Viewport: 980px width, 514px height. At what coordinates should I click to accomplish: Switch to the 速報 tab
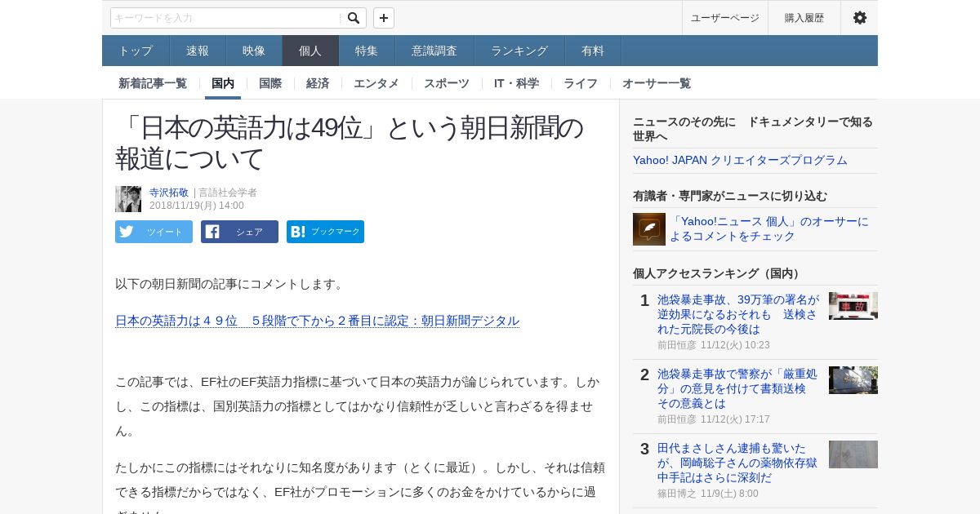198,51
